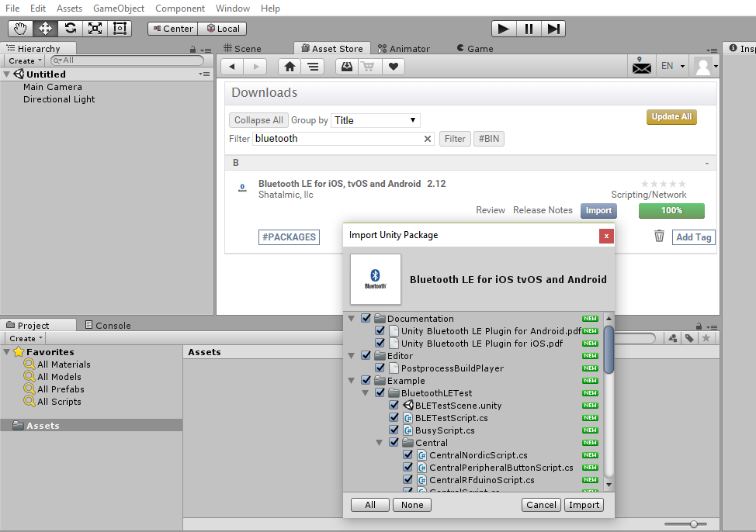Select the Hand tool in toolbar
756x532 pixels.
click(x=20, y=29)
